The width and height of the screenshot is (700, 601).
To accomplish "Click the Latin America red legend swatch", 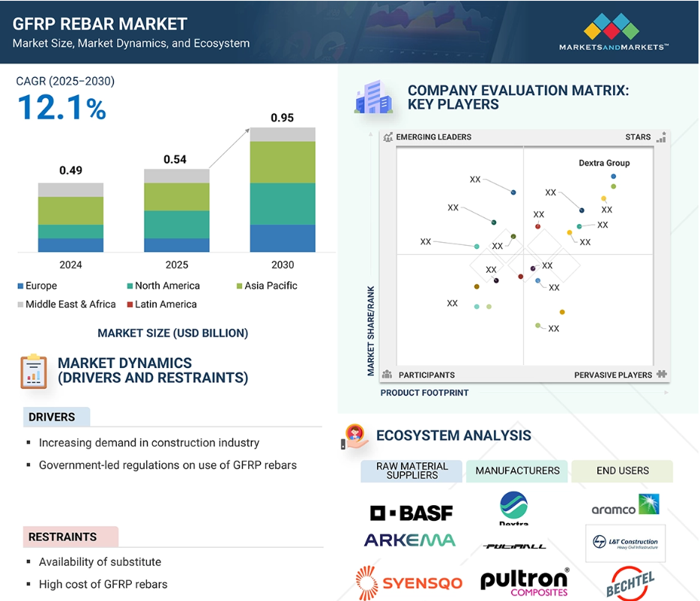I will tap(130, 304).
